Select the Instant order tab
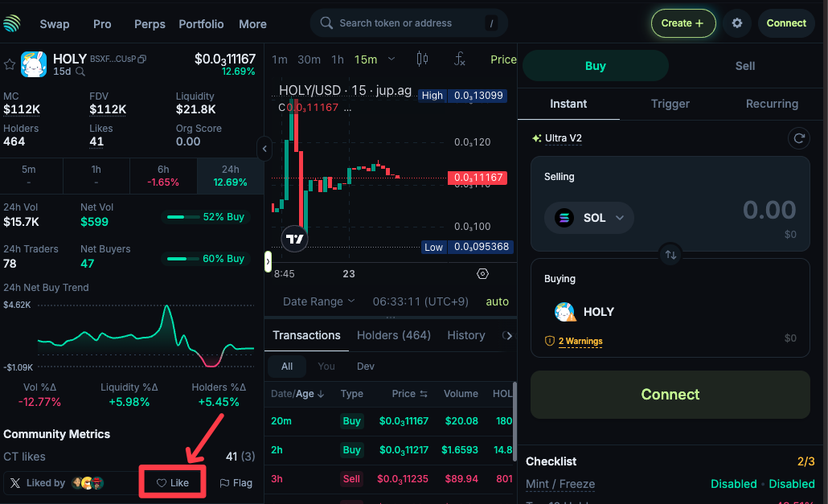Image resolution: width=828 pixels, height=504 pixels. tap(568, 104)
